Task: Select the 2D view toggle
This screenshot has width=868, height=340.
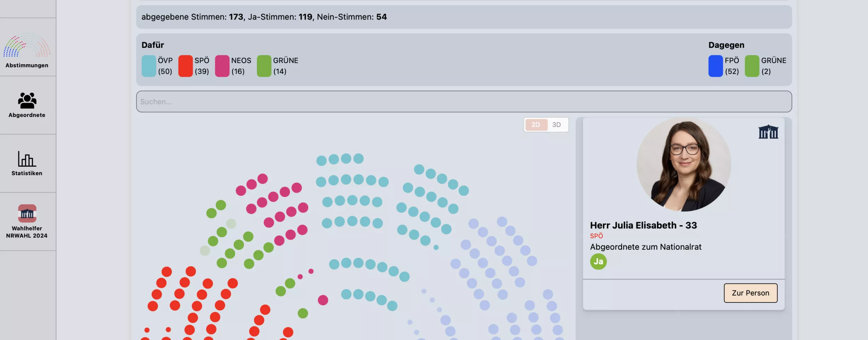Action: coord(536,125)
